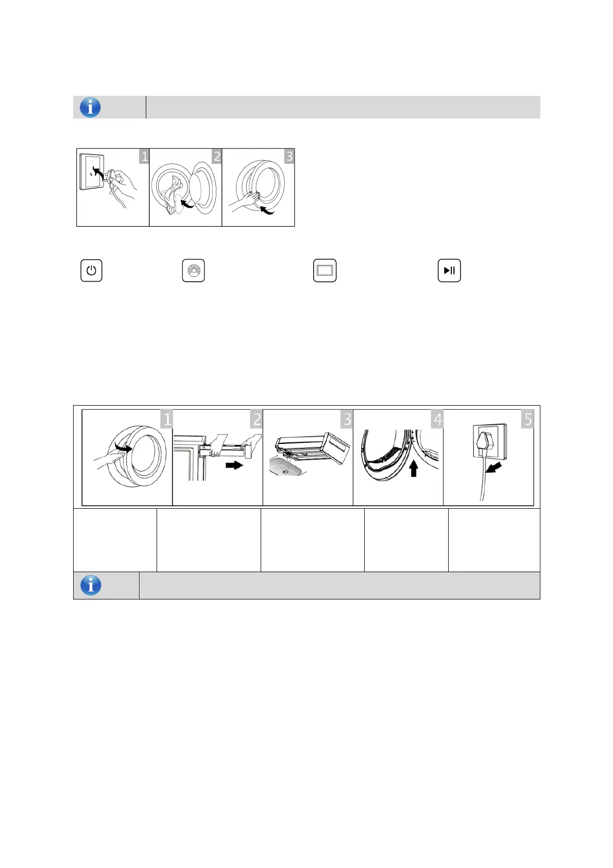Click the step number 4 badge
This screenshot has height=868, width=613.
tap(437, 419)
